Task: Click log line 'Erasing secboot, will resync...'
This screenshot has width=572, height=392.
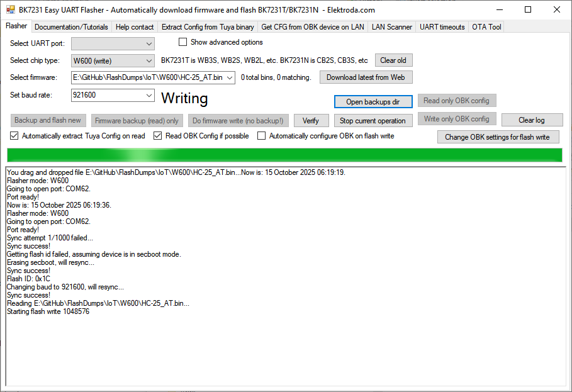Action: [51, 262]
